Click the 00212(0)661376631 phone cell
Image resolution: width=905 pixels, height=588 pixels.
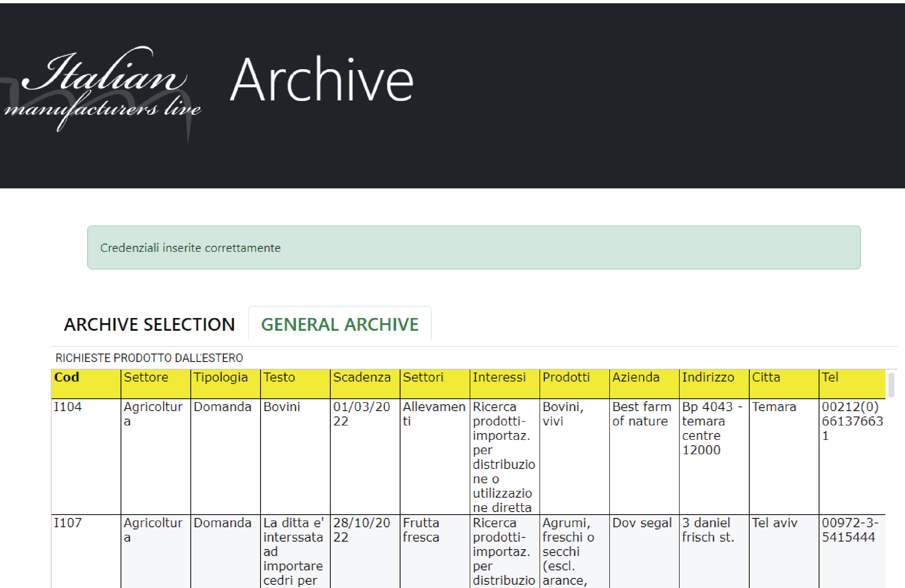(852, 457)
